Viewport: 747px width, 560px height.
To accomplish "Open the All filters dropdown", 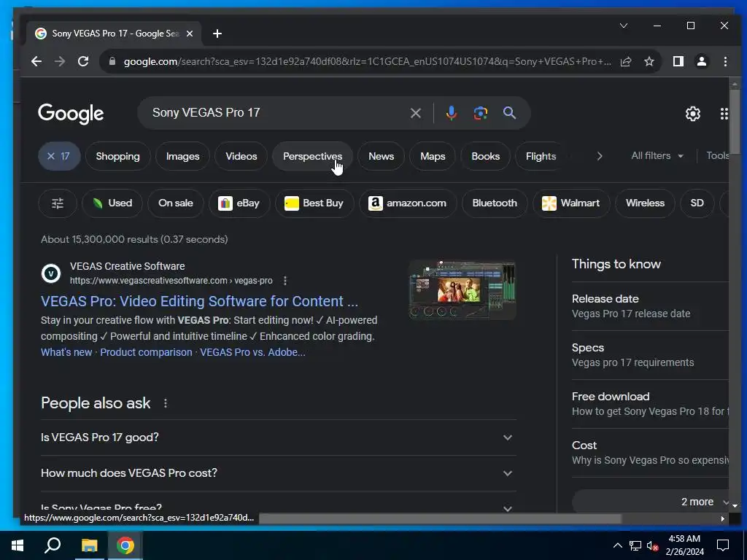I will click(x=657, y=156).
